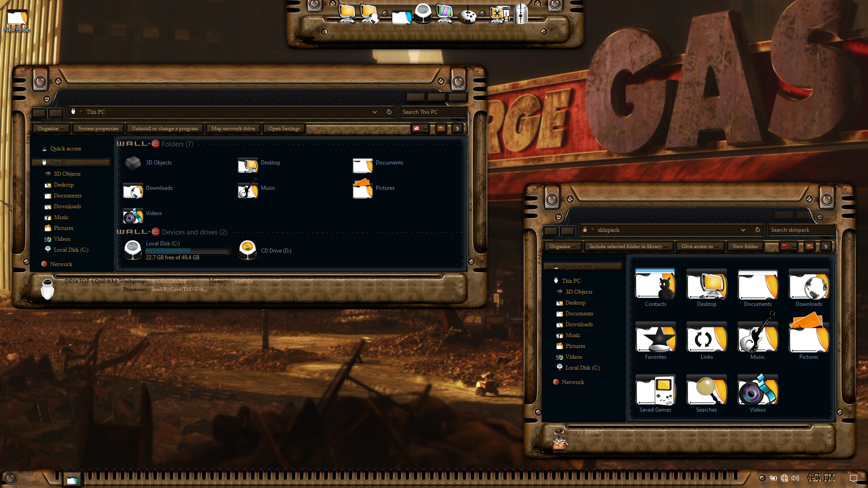Open the trash can dock icon

pos(521,14)
